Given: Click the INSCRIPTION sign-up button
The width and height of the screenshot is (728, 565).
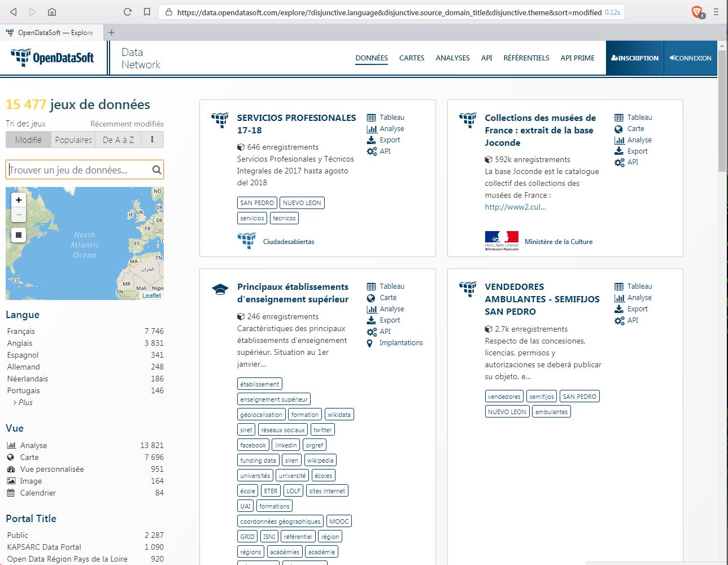Looking at the screenshot, I should tap(635, 58).
